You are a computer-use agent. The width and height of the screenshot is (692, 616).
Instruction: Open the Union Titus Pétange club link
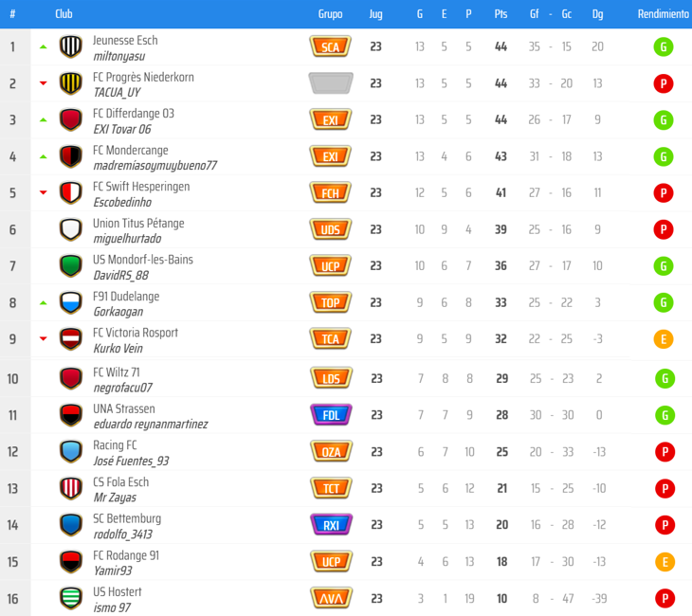[x=138, y=224]
